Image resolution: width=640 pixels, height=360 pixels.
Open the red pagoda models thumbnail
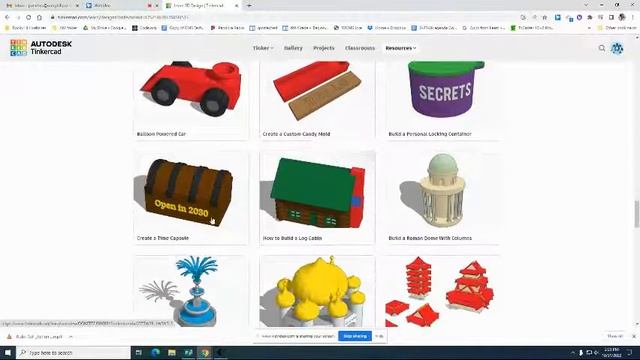(x=443, y=291)
